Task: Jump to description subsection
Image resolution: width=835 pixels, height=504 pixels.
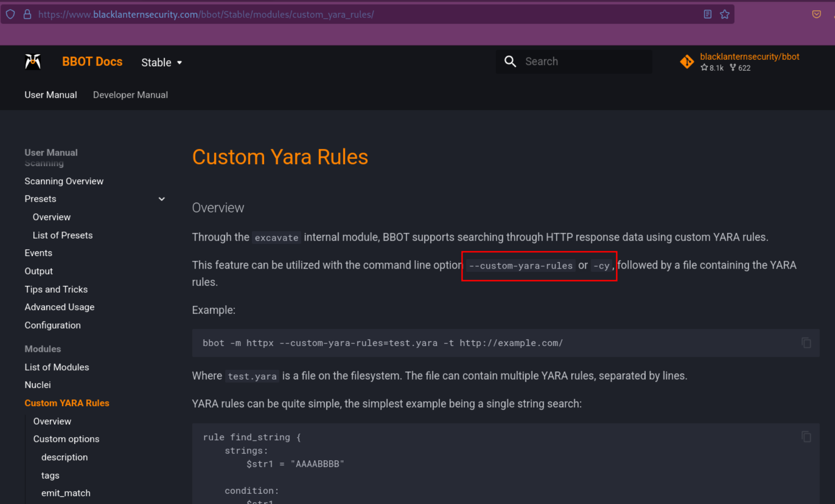Action: [65, 457]
